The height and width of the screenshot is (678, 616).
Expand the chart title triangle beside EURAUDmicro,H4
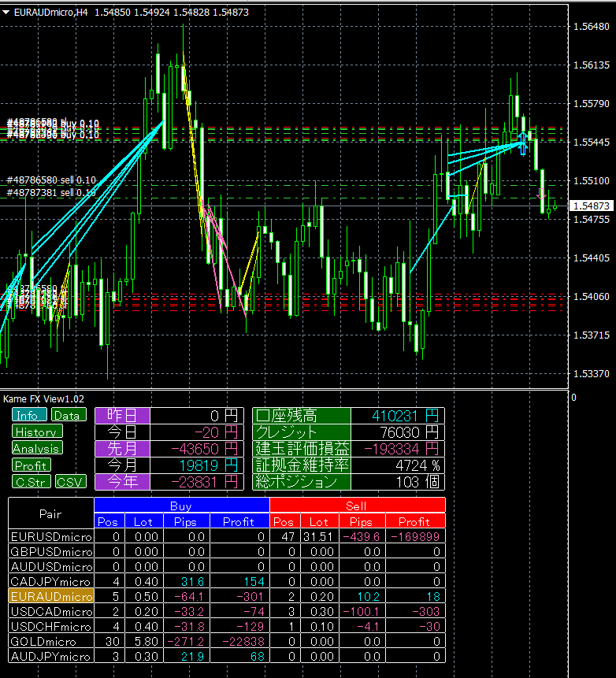coord(6,13)
